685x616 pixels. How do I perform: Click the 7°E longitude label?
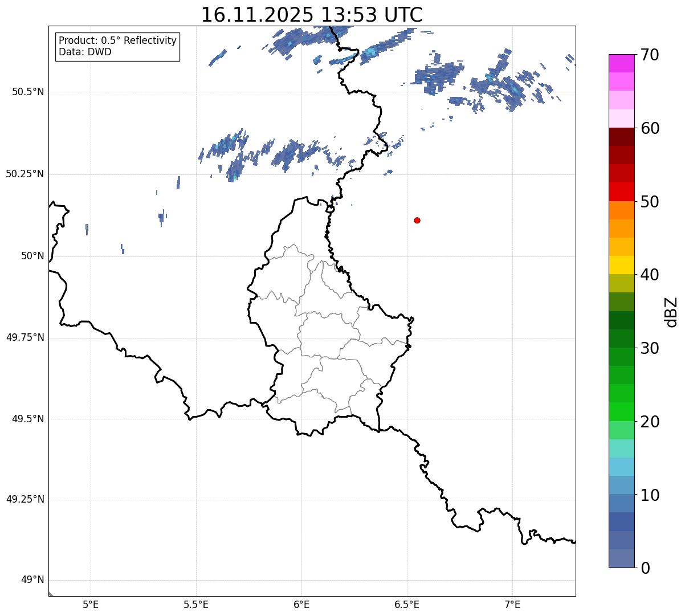pos(512,604)
